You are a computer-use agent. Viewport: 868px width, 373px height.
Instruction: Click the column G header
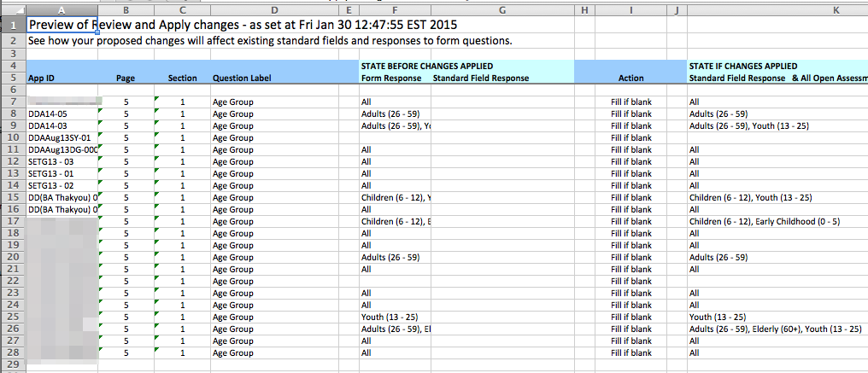click(x=501, y=9)
